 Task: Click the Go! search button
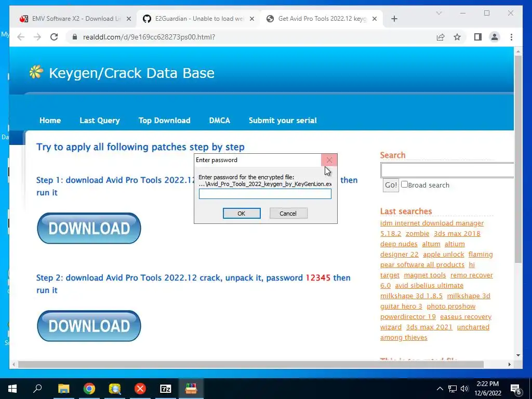(391, 185)
